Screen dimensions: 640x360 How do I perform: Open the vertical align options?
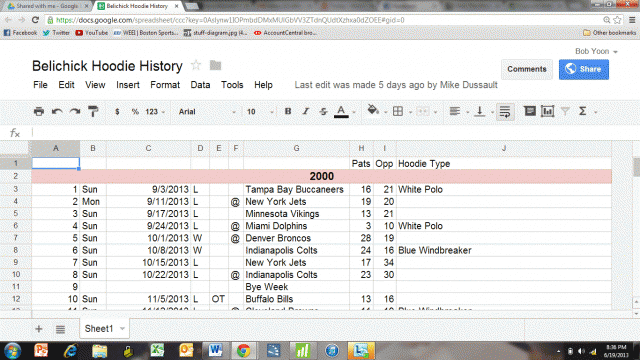pos(480,111)
